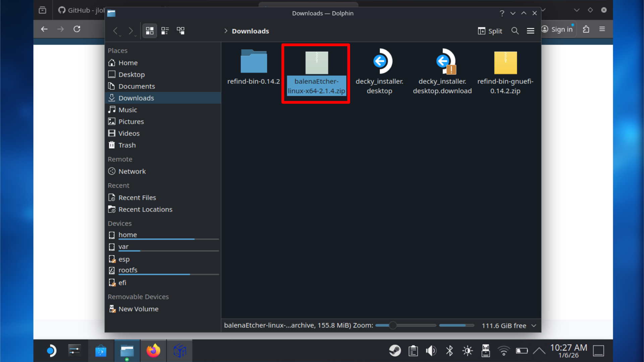The height and width of the screenshot is (362, 644).
Task: Expand the free space info dropdown
Action: pyautogui.click(x=534, y=325)
